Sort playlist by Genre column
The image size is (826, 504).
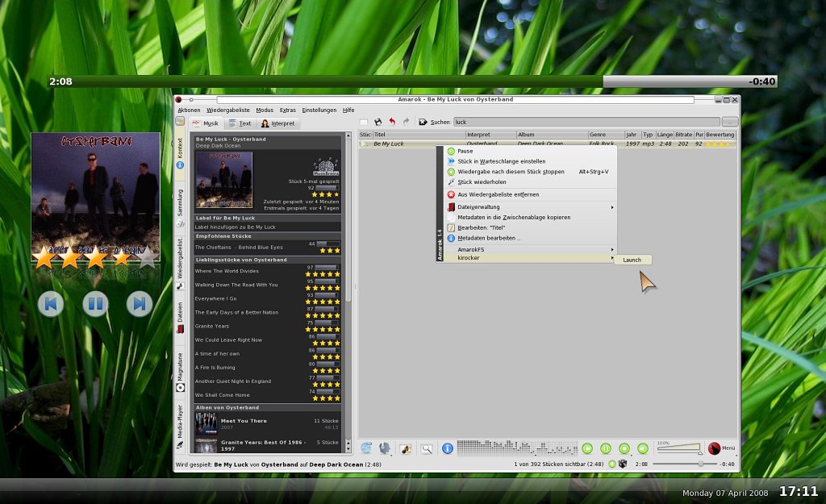tap(606, 135)
